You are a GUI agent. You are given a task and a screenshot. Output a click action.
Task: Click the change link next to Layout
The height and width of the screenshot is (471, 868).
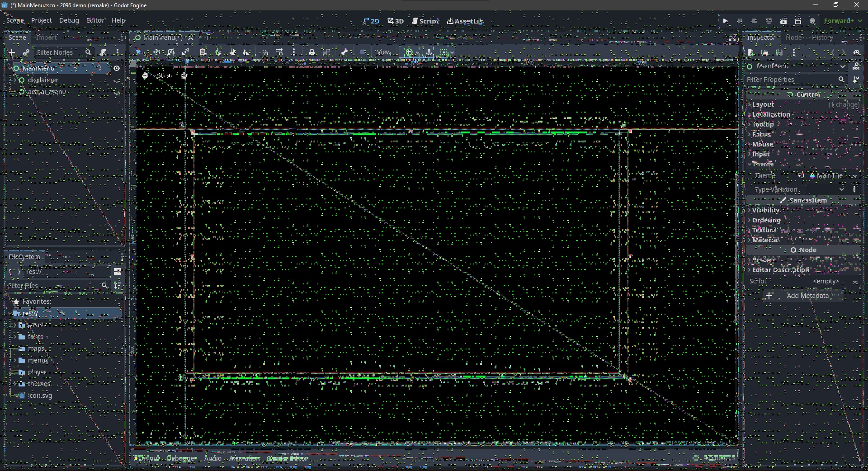[x=844, y=104]
